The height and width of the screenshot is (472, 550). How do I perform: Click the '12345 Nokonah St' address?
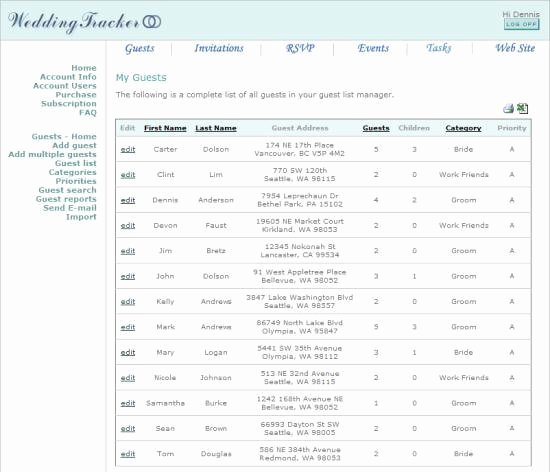point(300,247)
